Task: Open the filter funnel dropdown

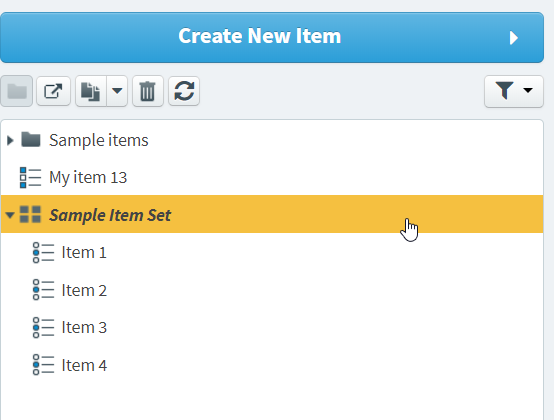Action: 514,91
